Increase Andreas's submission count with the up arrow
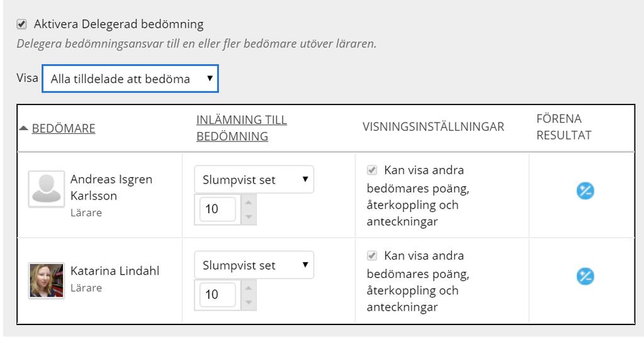This screenshot has width=644, height=344. (x=248, y=203)
